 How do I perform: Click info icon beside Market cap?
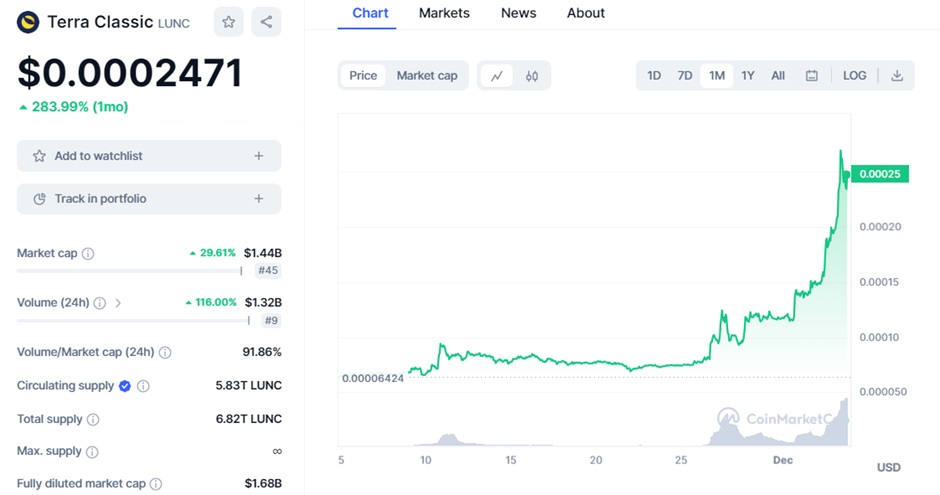pyautogui.click(x=88, y=254)
